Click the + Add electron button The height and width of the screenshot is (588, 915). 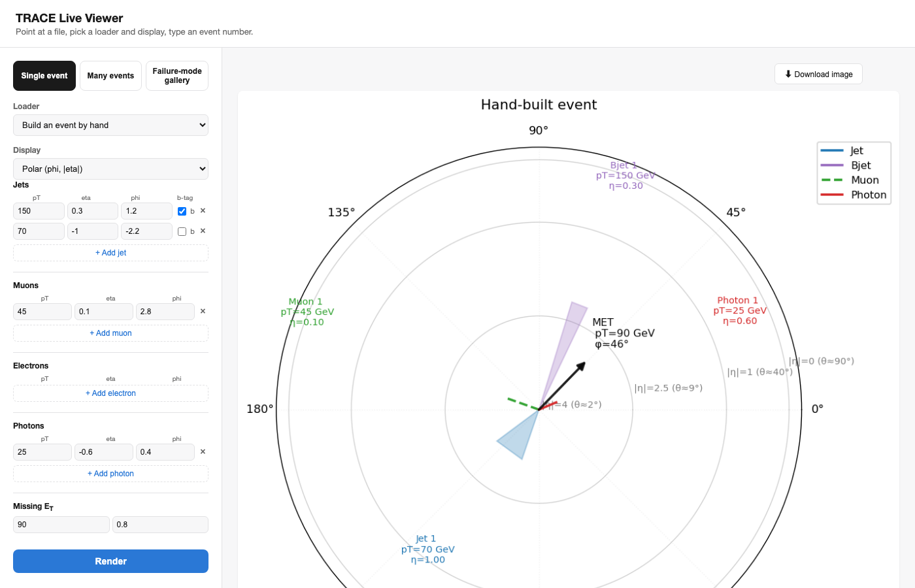(110, 393)
